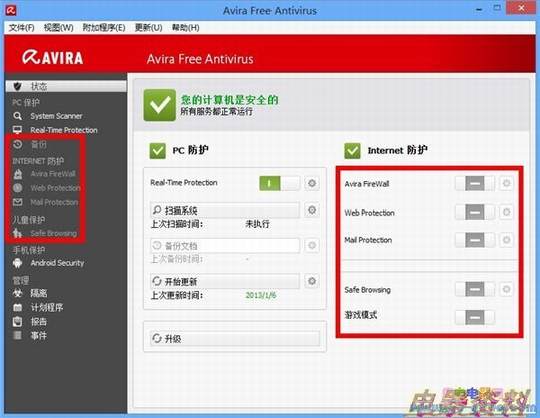Toggle the 游戏模式 switch
Viewport: 540px width, 418px height.
coord(475,317)
